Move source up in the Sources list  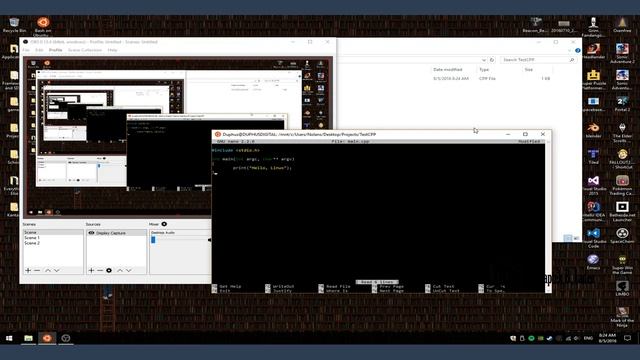pyautogui.click(x=120, y=270)
